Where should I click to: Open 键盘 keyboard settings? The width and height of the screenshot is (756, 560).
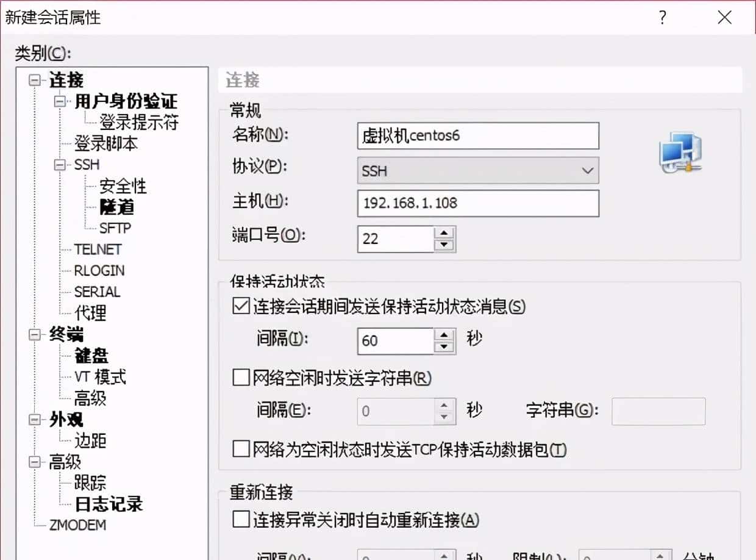(x=90, y=356)
